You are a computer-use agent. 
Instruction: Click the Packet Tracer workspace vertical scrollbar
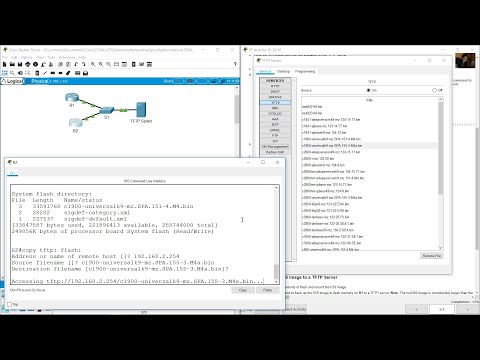pyautogui.click(x=237, y=109)
